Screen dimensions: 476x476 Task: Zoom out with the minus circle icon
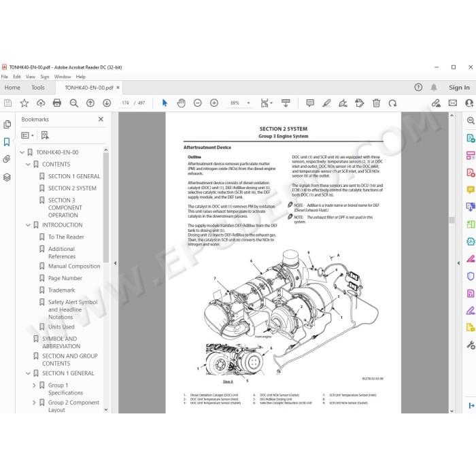tap(198, 103)
